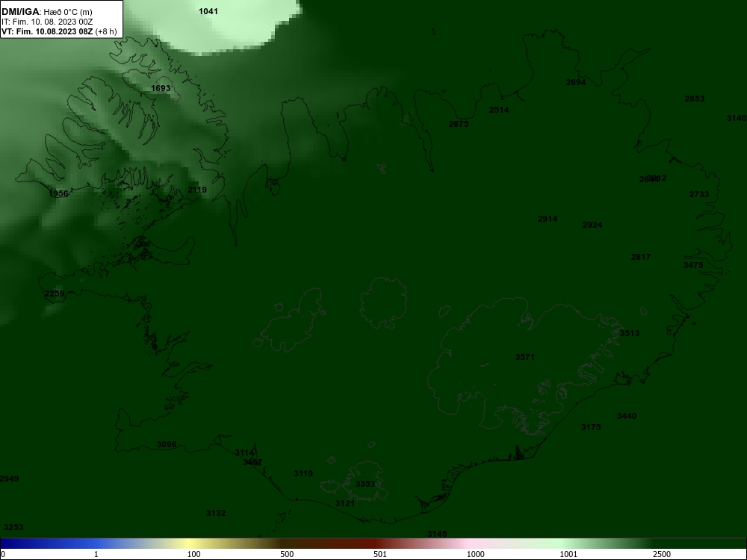Select the 3096 label on the southwest peninsula
The height and width of the screenshot is (560, 747).
(167, 444)
